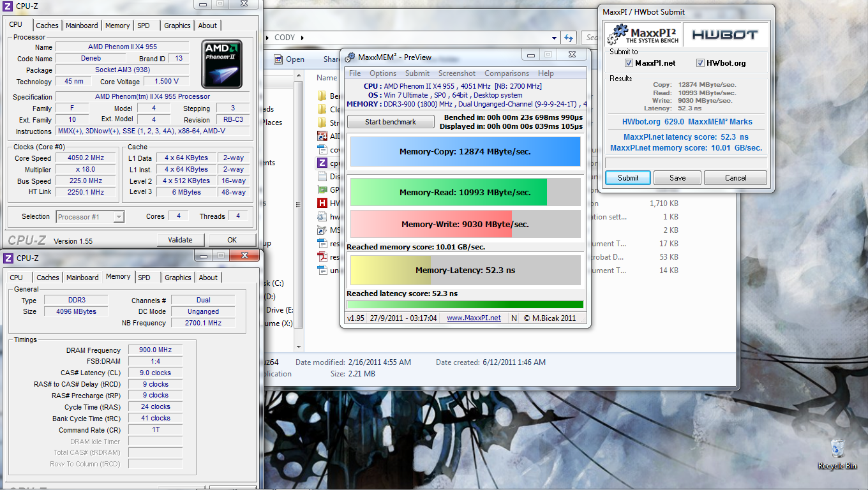Click Cancel in the MaxxPI / HWbot dialog
The width and height of the screenshot is (868, 490).
pyautogui.click(x=735, y=178)
